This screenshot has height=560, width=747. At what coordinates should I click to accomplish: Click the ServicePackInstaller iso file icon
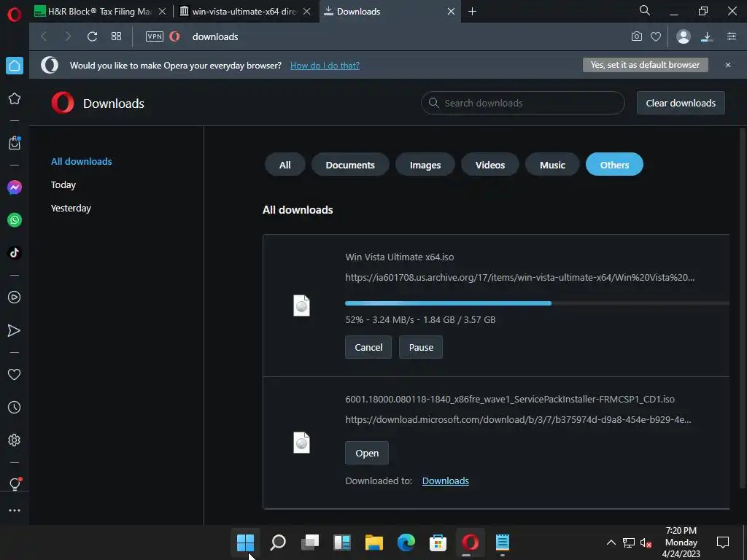tap(301, 443)
